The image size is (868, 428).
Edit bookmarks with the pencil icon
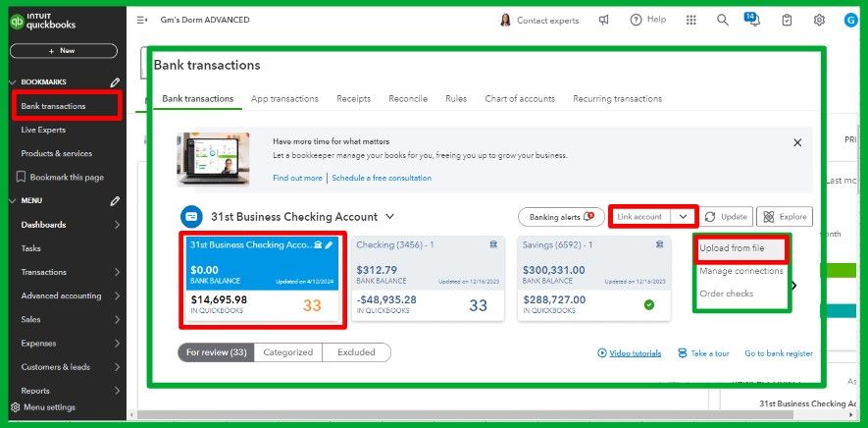click(x=115, y=82)
